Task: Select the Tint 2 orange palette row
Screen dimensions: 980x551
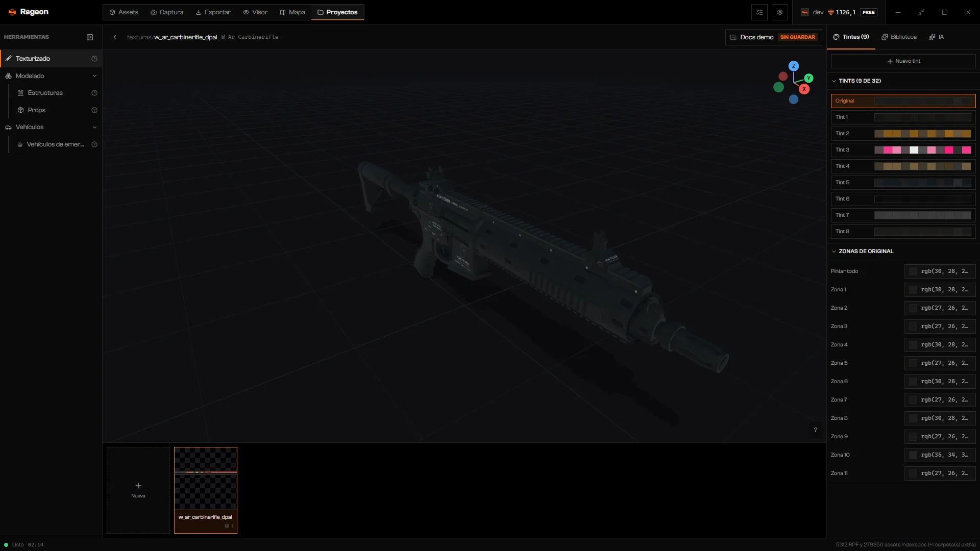Action: tap(903, 134)
